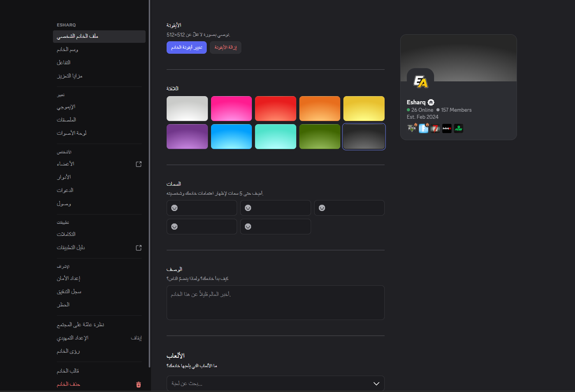Open the الملصقات stickers settings
Screen dimensions: 575x392
[x=99, y=120]
